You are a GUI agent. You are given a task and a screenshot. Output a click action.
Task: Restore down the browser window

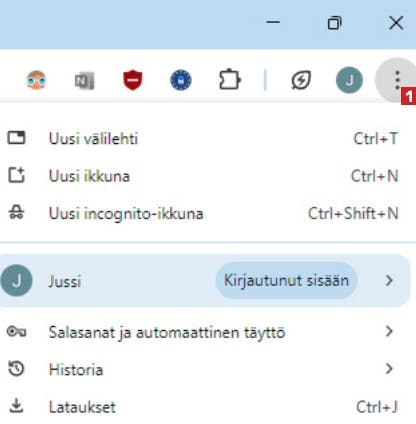tap(334, 23)
